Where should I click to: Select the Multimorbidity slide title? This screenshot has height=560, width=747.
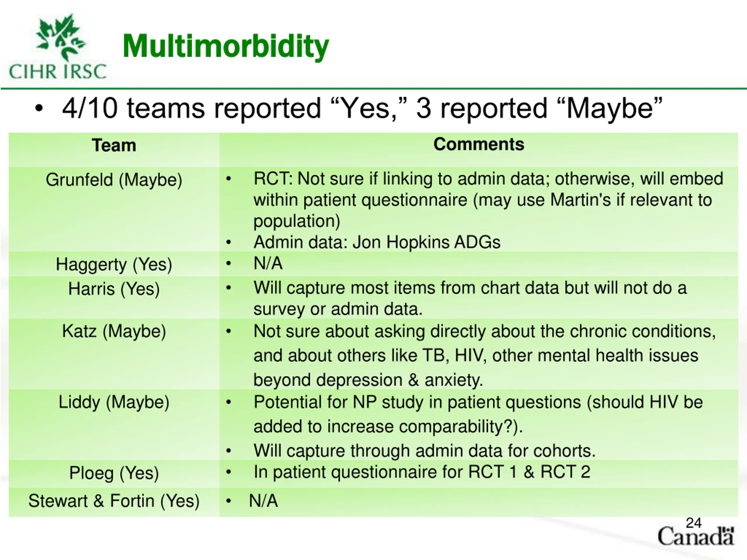coord(226,46)
